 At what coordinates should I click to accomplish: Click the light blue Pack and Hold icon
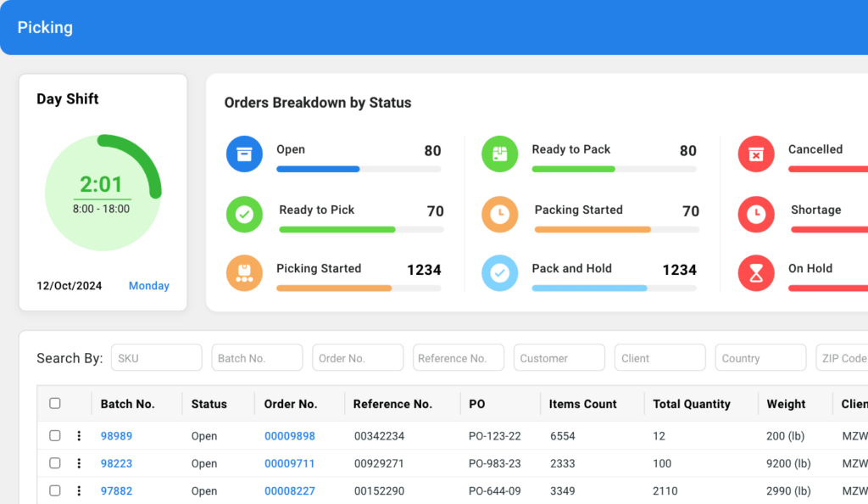(500, 273)
